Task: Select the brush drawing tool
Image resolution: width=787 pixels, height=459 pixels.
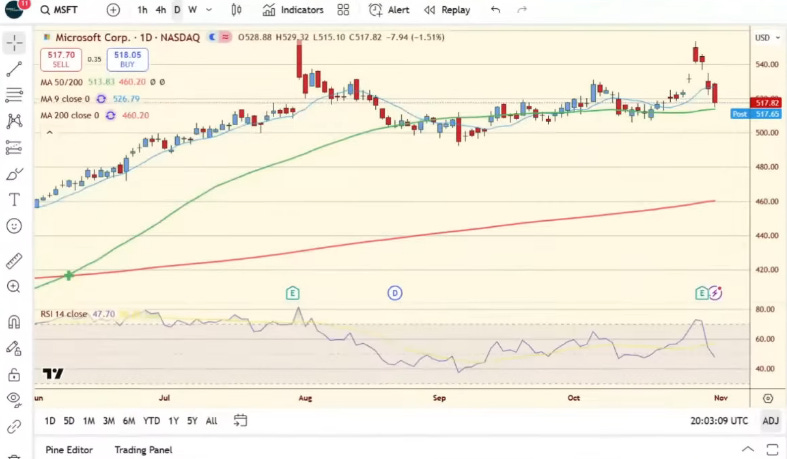Action: click(x=14, y=174)
